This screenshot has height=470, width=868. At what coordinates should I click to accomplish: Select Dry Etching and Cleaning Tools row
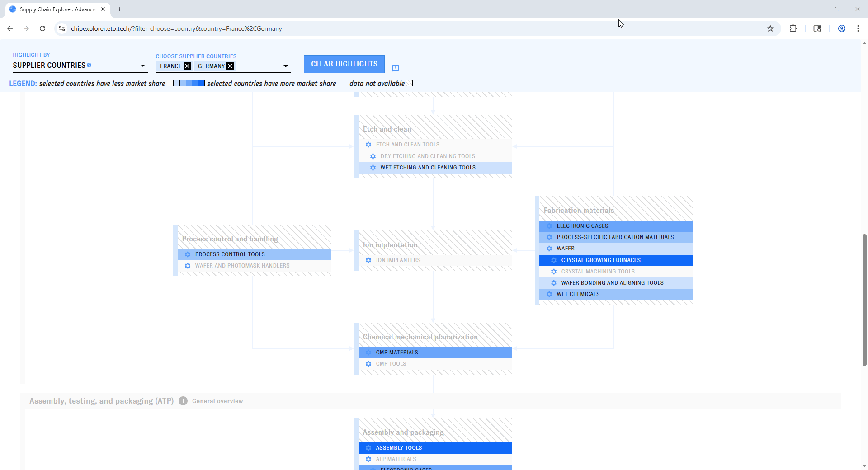coord(435,156)
